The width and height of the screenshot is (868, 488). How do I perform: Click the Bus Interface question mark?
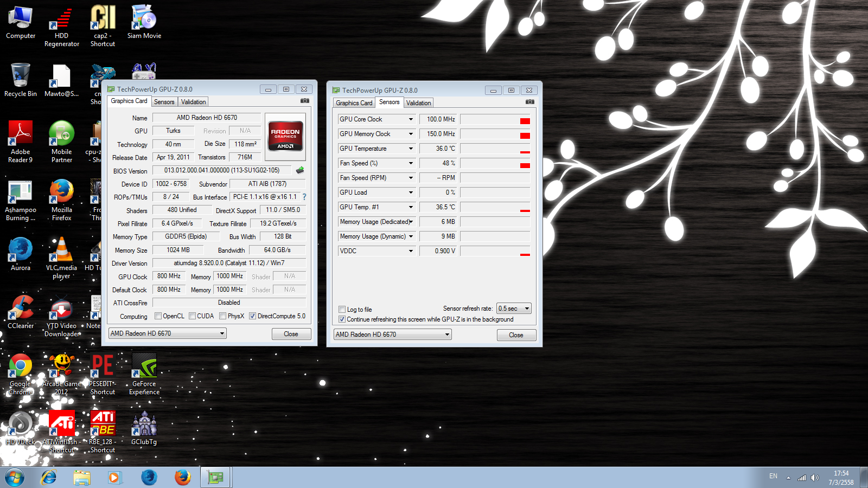point(304,197)
